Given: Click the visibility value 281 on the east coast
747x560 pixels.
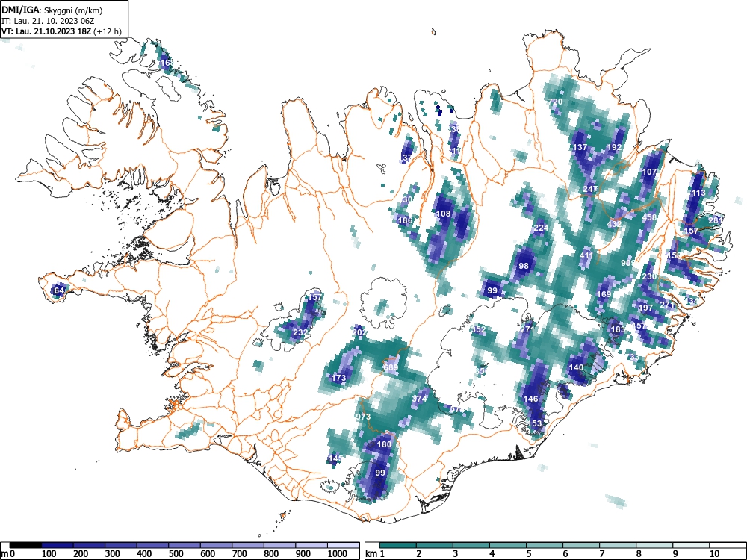Looking at the screenshot, I should point(715,220).
